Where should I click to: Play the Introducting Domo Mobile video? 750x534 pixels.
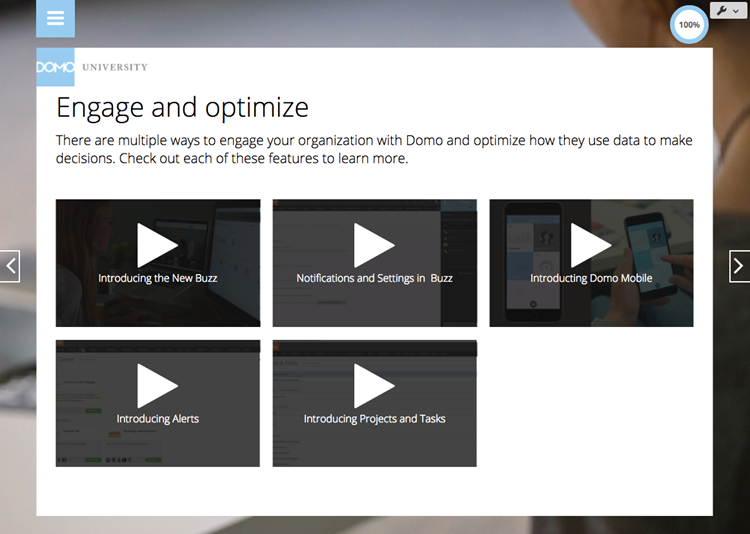click(591, 245)
